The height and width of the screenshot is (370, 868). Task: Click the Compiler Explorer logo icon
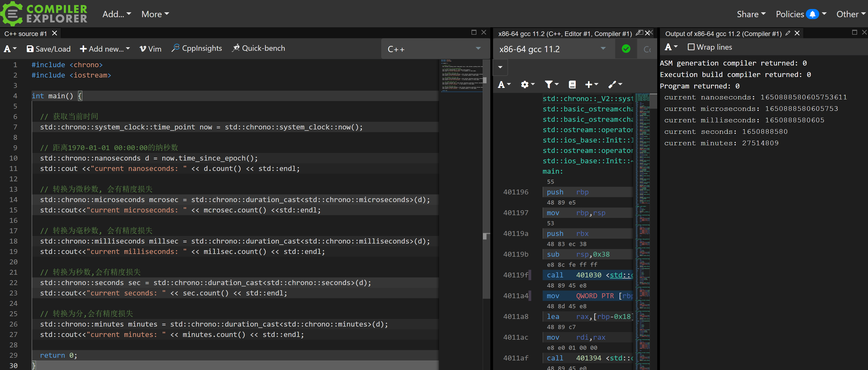coord(13,13)
